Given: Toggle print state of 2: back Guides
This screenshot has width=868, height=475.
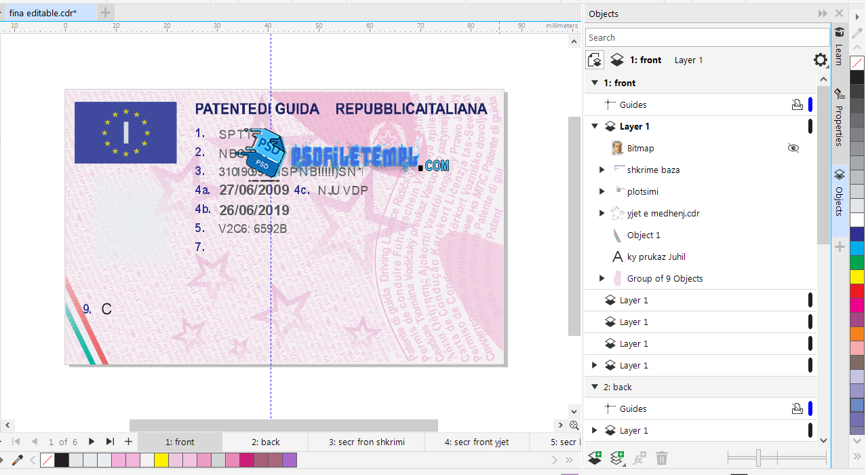Looking at the screenshot, I should pos(797,408).
